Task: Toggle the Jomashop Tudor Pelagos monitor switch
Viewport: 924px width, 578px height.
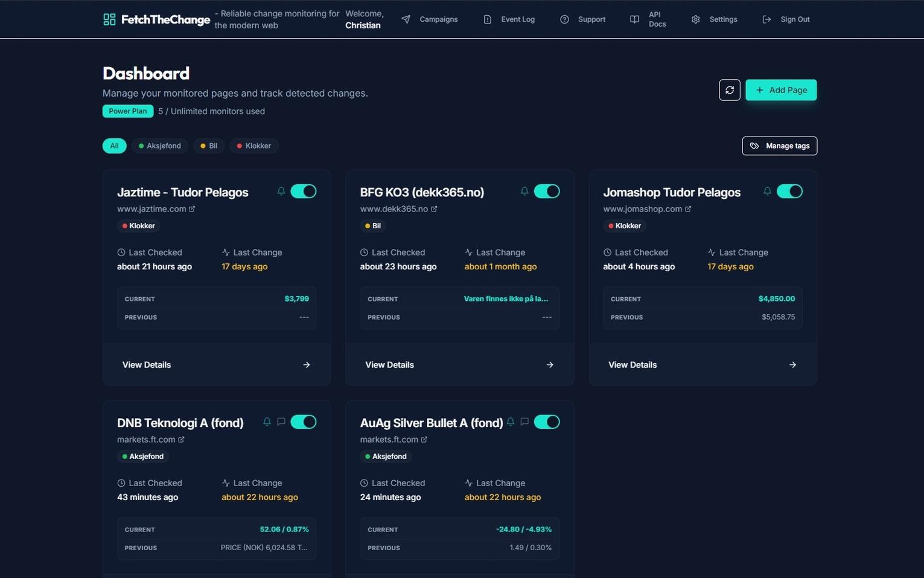Action: [789, 191]
